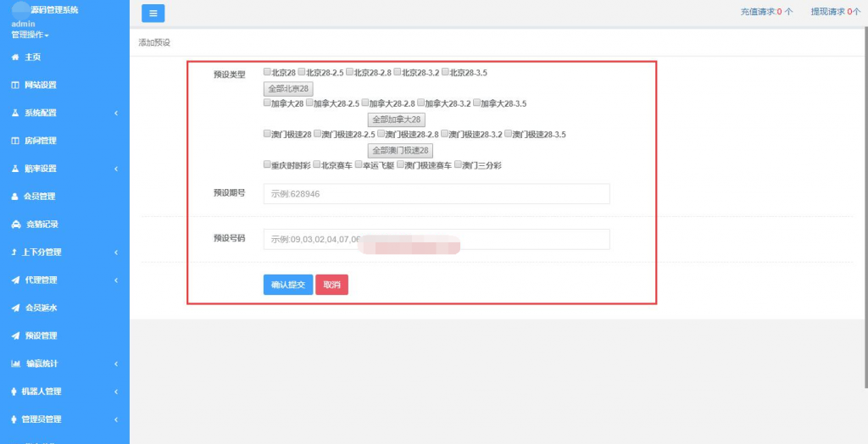Expand the 输赢统计 submenu arrow
868x444 pixels.
click(116, 364)
